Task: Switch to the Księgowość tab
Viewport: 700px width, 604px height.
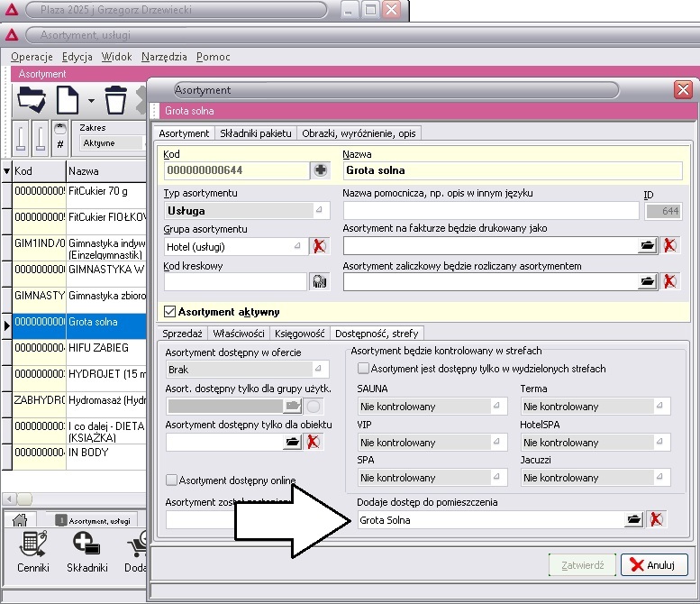Action: tap(301, 334)
